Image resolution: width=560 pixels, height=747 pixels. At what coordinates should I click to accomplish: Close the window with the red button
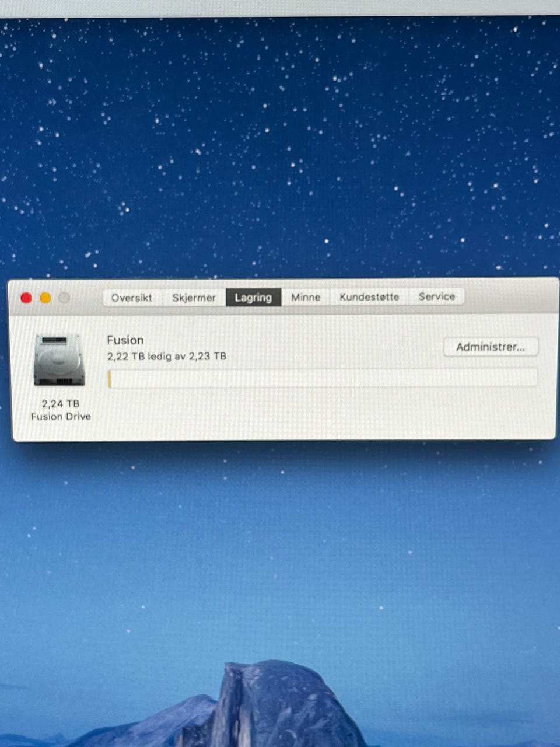coord(26,298)
